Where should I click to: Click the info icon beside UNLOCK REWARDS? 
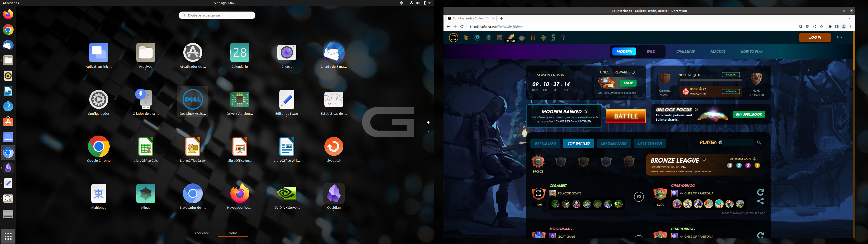(x=633, y=72)
